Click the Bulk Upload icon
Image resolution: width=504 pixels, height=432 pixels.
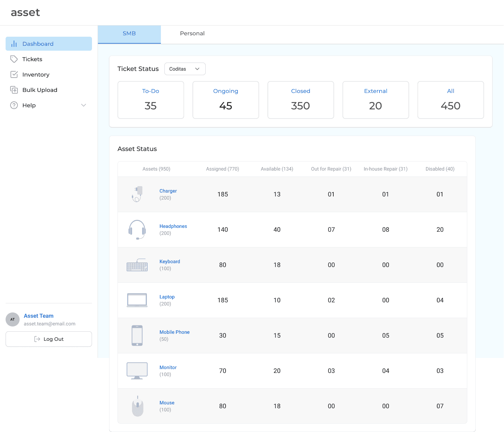pyautogui.click(x=14, y=90)
